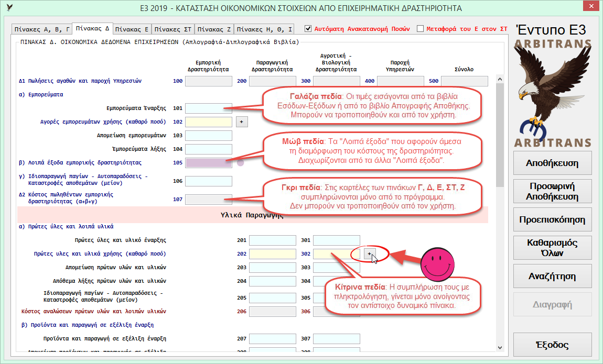Click the column header "Παραγωγική Δραστηριότητα"

tap(272, 66)
